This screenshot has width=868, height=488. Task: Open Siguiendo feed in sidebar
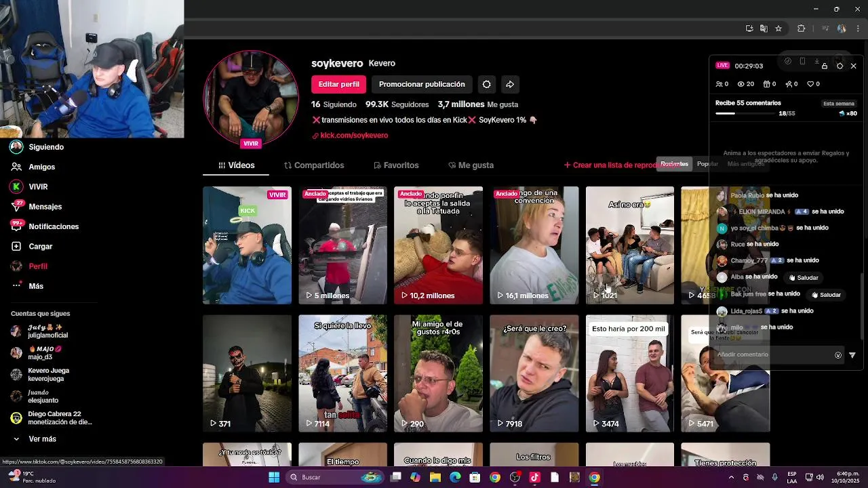coord(37,147)
